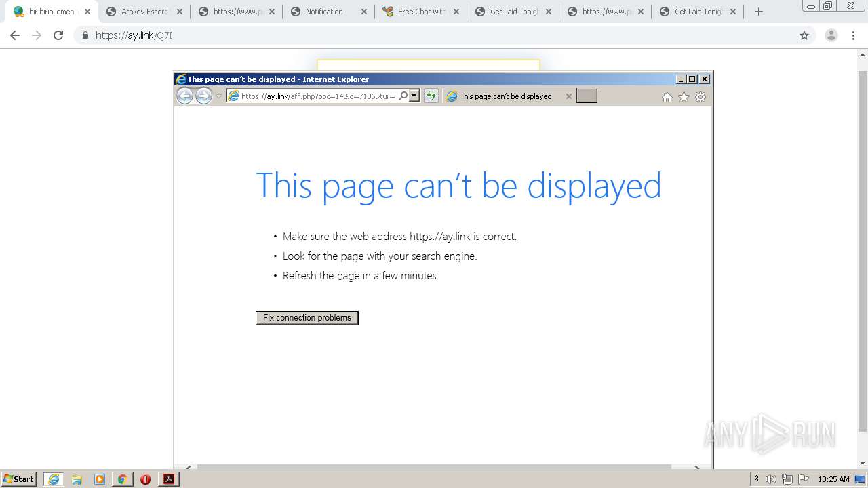Close the Free Chat with tab
868x488 pixels.
(x=456, y=12)
